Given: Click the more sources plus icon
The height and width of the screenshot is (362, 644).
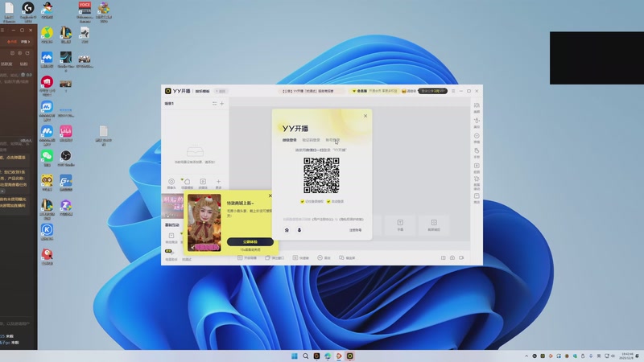Looking at the screenshot, I should [x=218, y=183].
